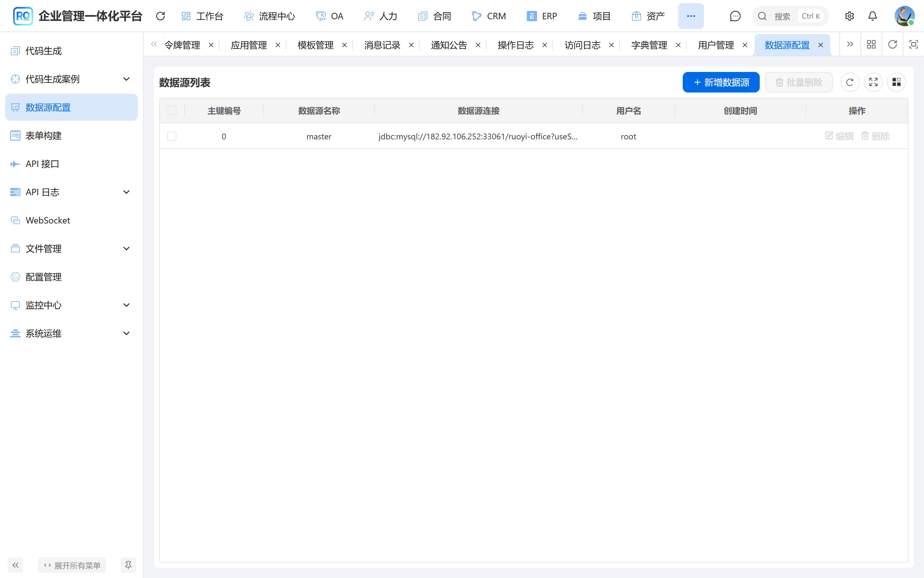Click the tab bar fullscreen content icon

click(914, 45)
